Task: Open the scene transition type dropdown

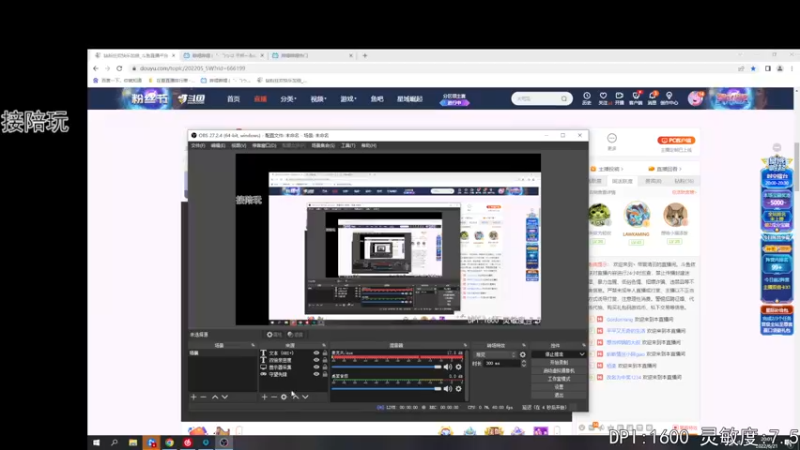Action: (495, 355)
